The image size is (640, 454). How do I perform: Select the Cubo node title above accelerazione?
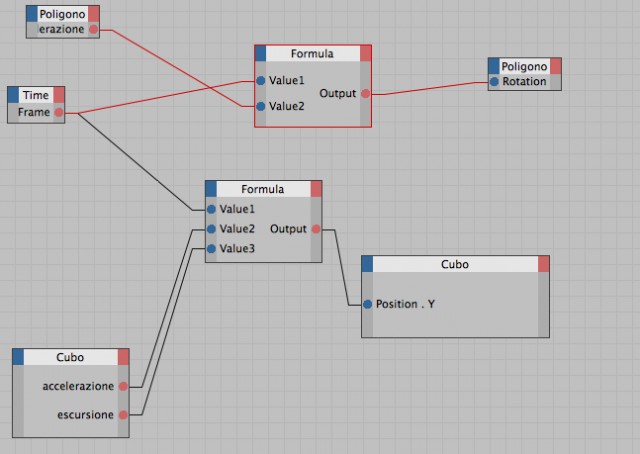click(71, 357)
